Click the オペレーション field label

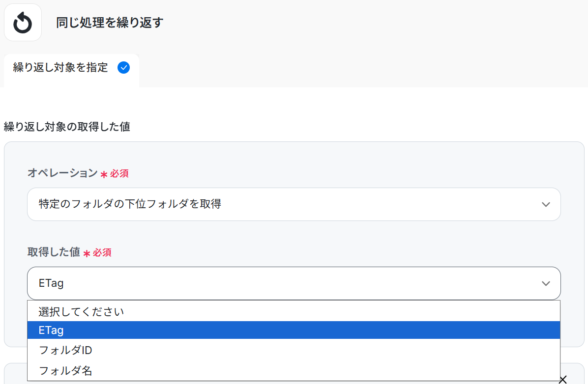pyautogui.click(x=62, y=173)
